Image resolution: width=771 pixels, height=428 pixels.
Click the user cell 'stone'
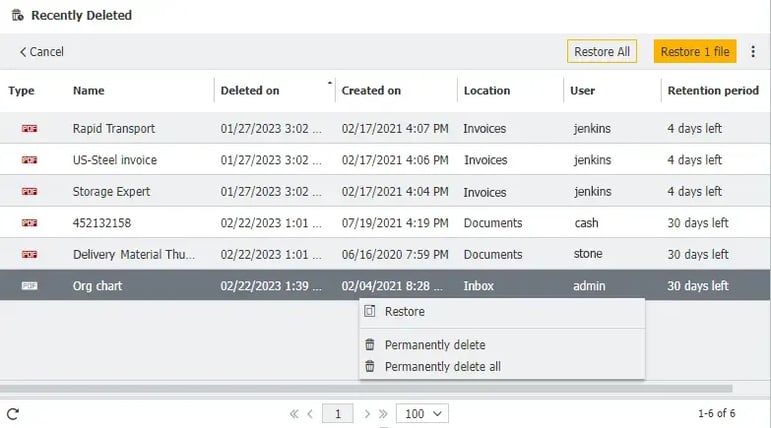588,254
